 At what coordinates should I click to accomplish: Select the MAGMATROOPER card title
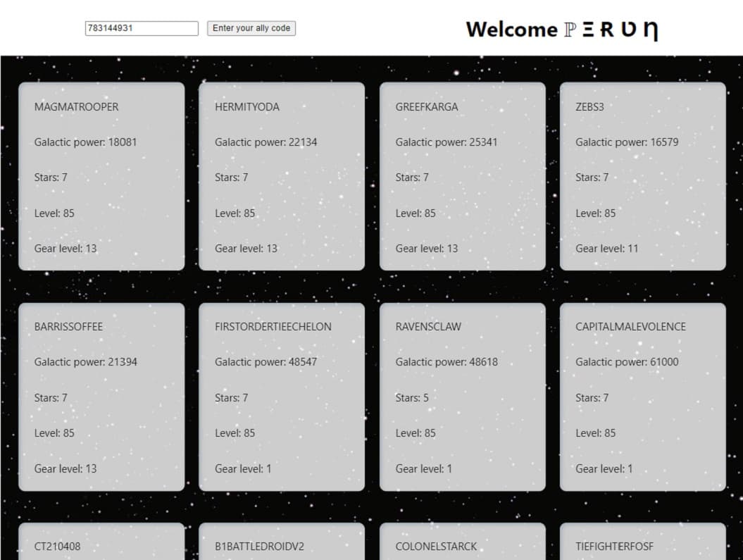click(x=76, y=107)
